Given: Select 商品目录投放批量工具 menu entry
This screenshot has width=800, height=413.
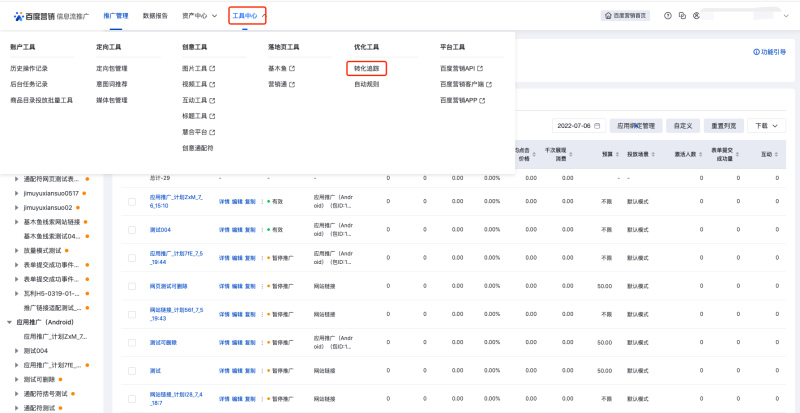Looking at the screenshot, I should pos(41,101).
